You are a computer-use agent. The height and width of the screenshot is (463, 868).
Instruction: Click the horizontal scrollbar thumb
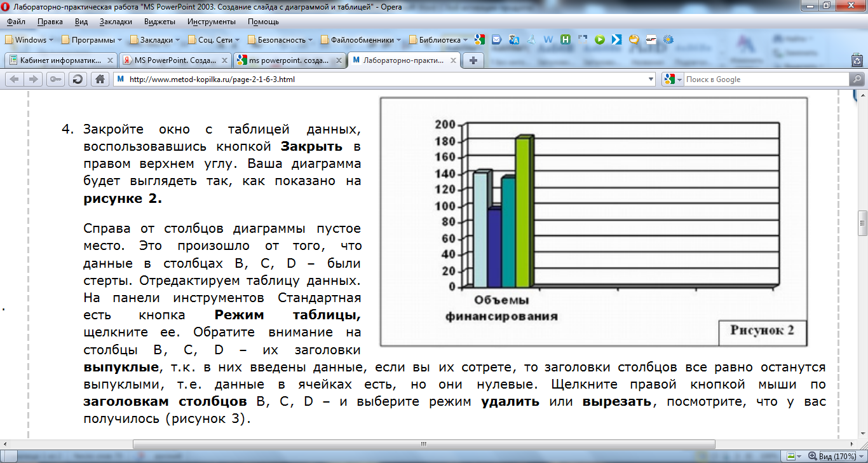pos(424,444)
